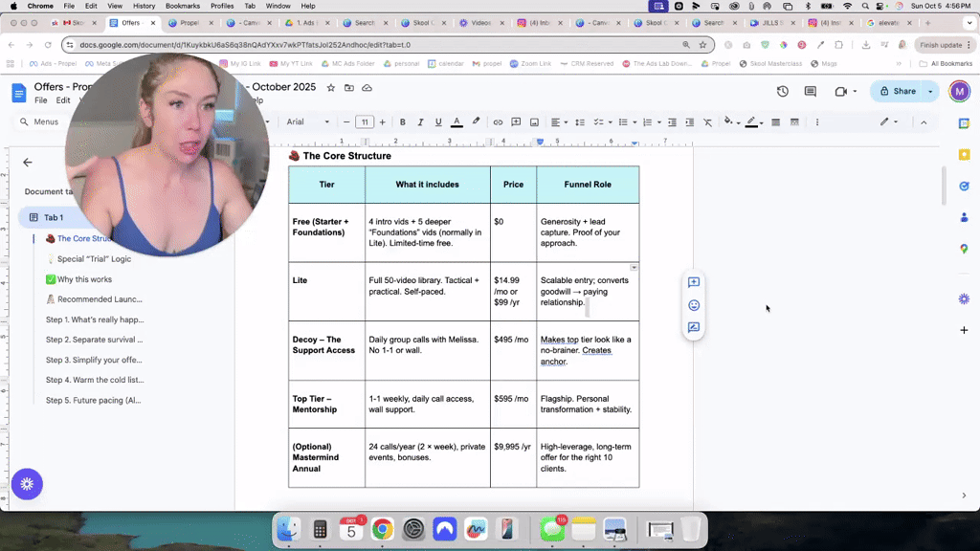The width and height of the screenshot is (980, 551).
Task: Click the line and paragraph spacing icon
Action: click(x=580, y=121)
